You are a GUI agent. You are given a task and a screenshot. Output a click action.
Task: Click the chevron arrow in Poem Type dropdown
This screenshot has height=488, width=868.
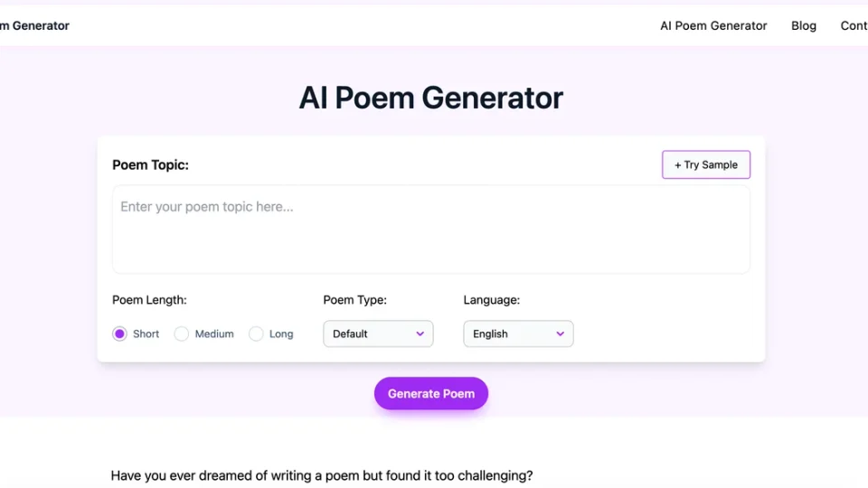[420, 334]
